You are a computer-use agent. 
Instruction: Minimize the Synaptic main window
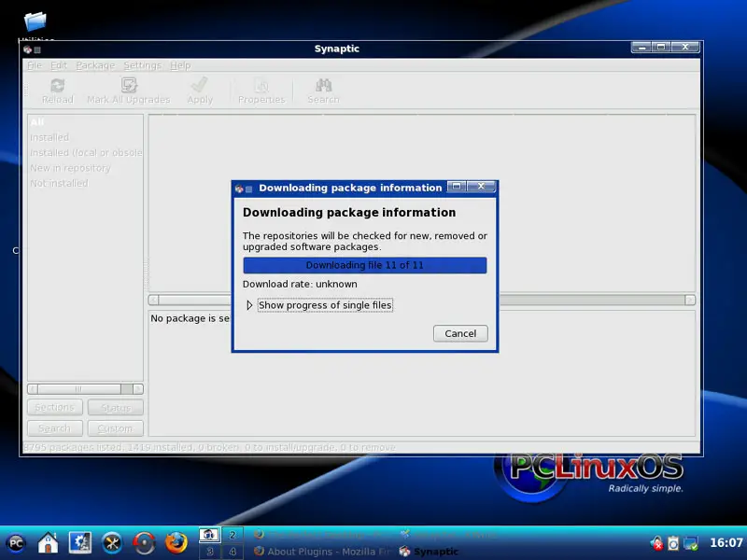coord(641,48)
